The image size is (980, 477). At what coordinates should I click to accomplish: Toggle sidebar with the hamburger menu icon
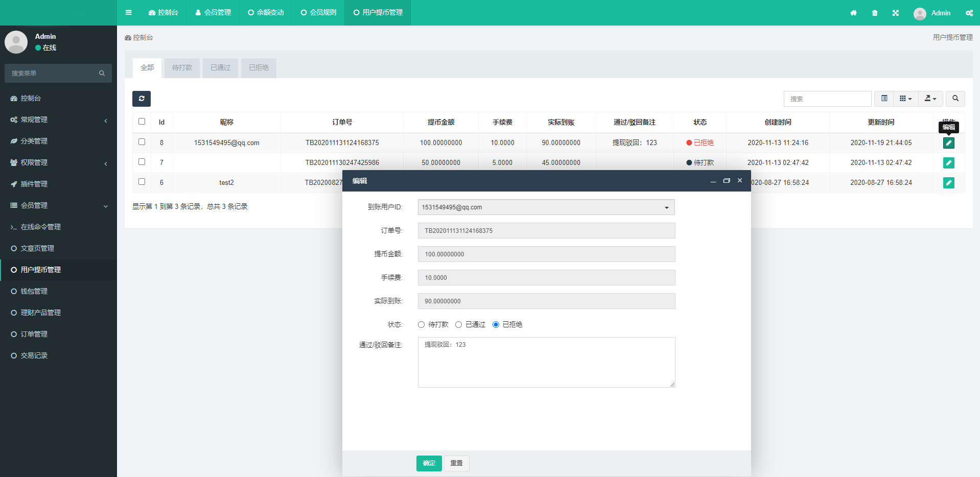pyautogui.click(x=129, y=13)
